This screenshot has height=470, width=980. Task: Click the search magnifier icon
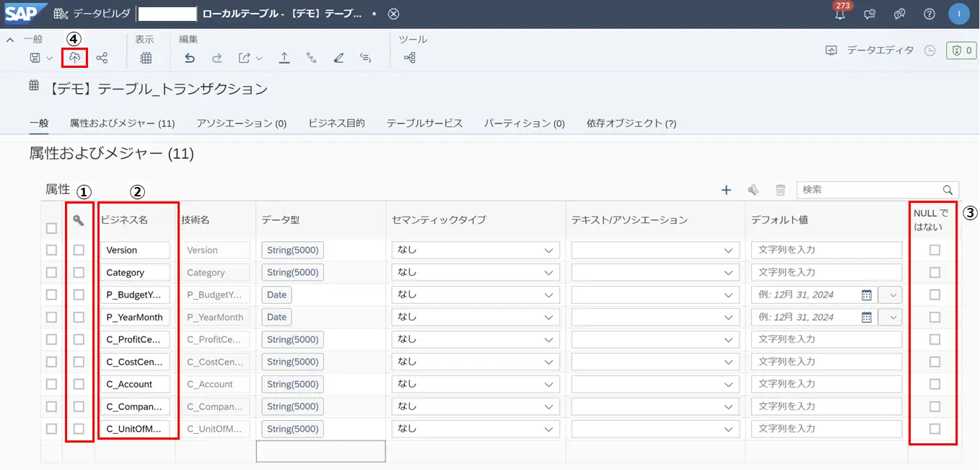(x=948, y=190)
